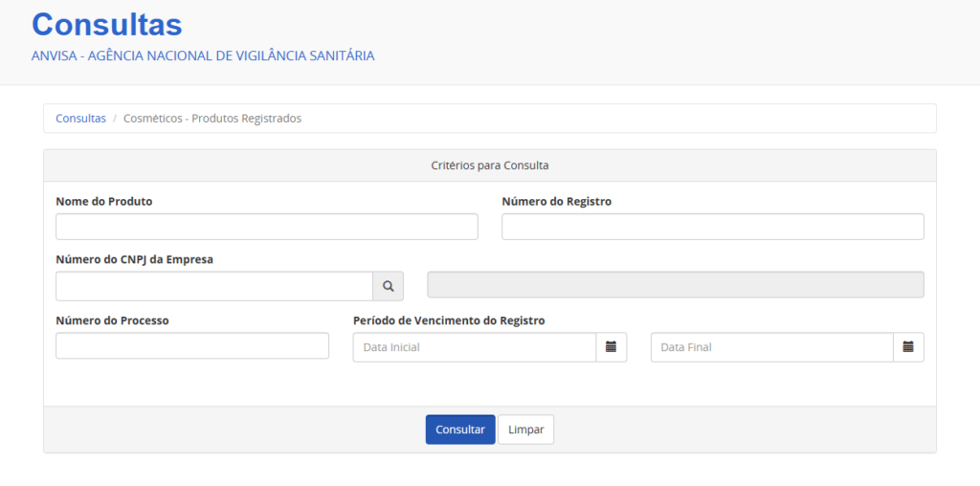Click into the Número do Registro field
This screenshot has height=486, width=980.
(712, 227)
